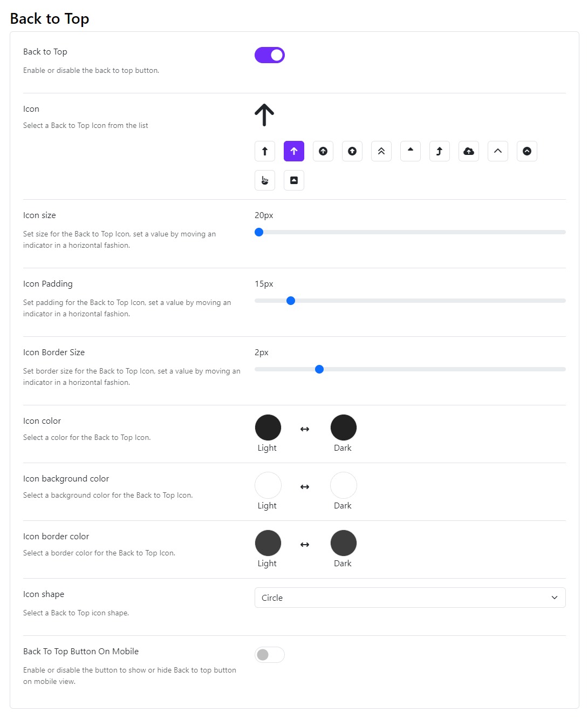Choose the level-up turn arrow icon
The height and width of the screenshot is (719, 588).
click(x=440, y=151)
